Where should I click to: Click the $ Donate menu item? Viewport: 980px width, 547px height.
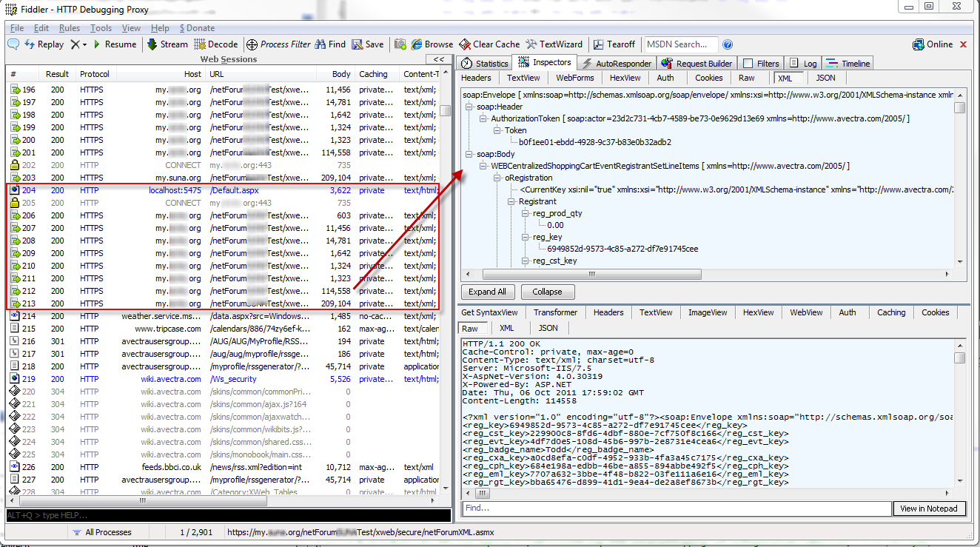click(197, 28)
